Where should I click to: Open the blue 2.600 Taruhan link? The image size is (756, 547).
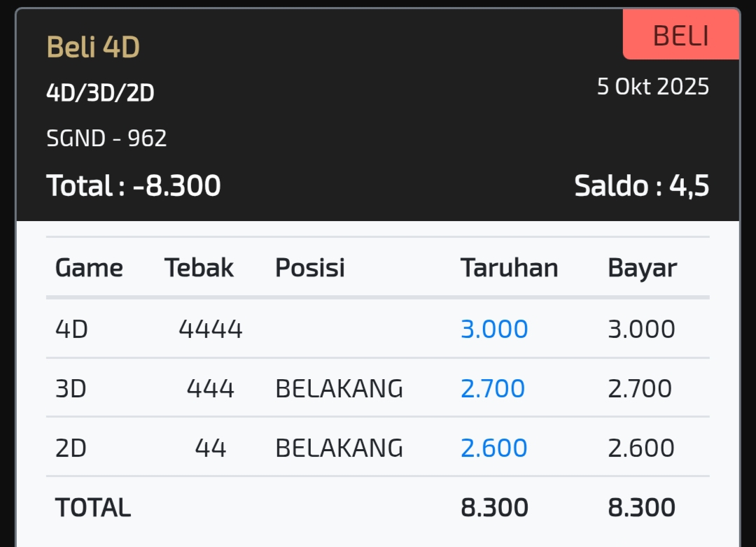click(x=493, y=448)
